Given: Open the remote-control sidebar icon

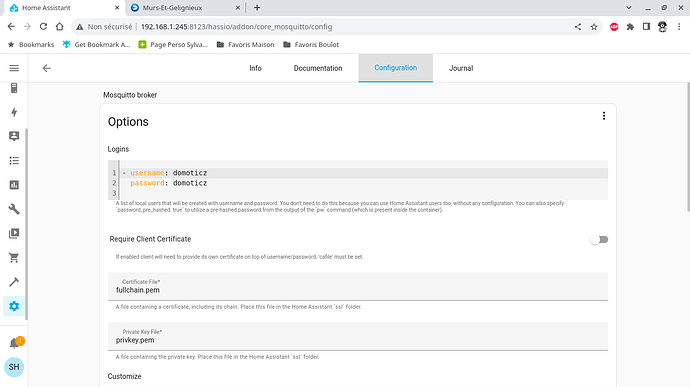Looking at the screenshot, I should pos(14,88).
